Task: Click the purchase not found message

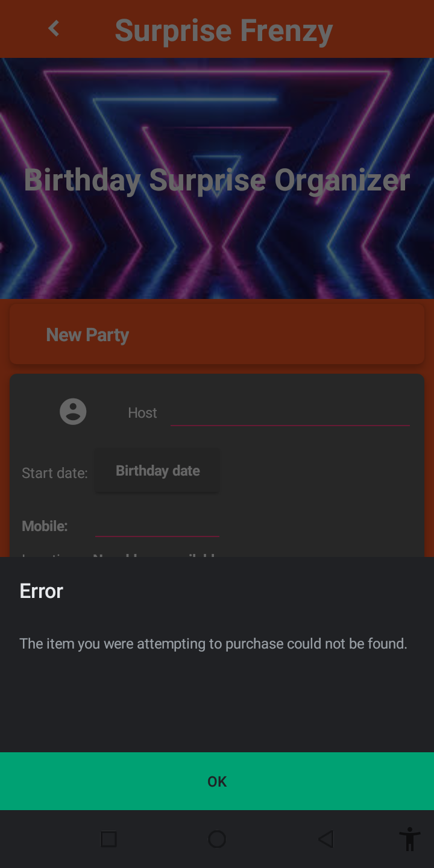Action: 213,644
